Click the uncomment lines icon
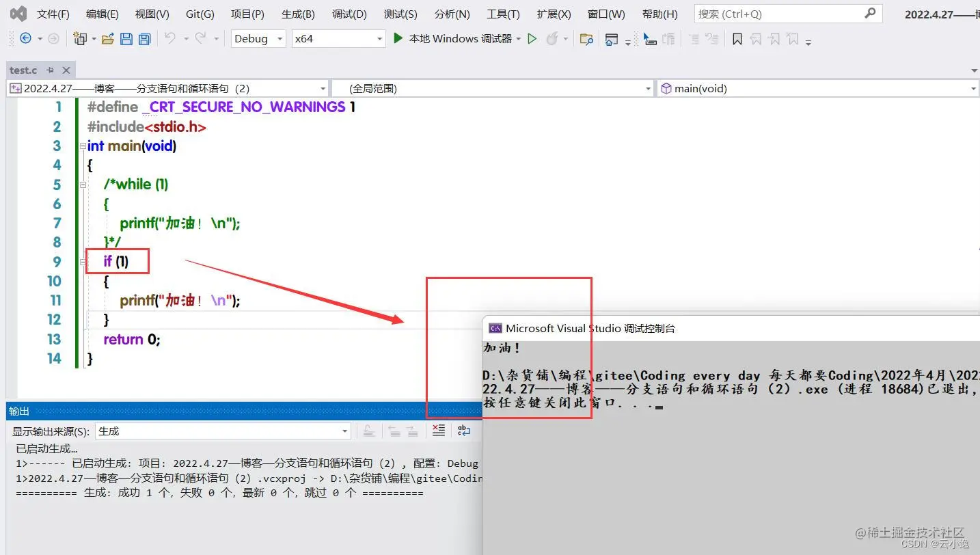The height and width of the screenshot is (555, 980). tap(712, 39)
